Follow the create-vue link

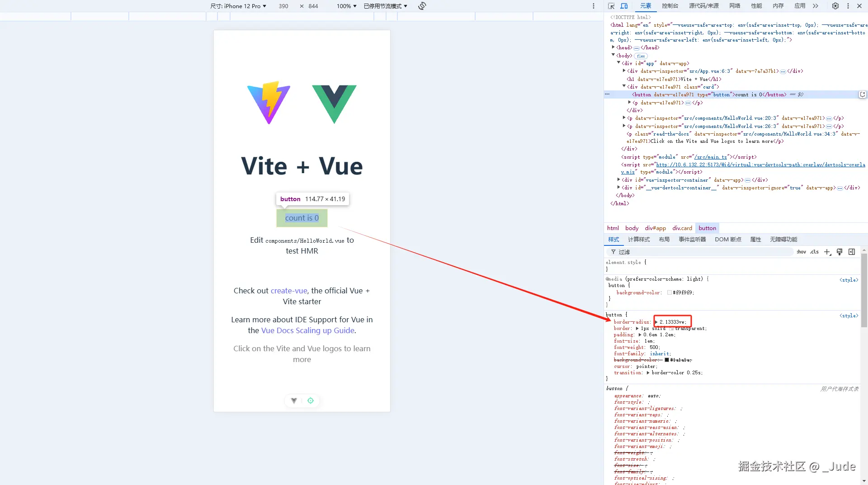click(x=289, y=291)
